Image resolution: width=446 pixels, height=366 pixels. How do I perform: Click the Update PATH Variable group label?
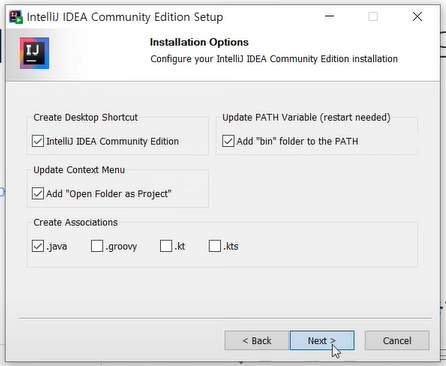click(x=306, y=117)
